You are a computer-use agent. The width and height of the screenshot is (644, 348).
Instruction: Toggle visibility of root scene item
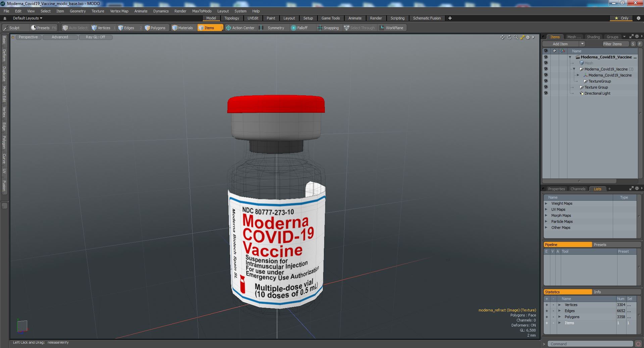click(546, 57)
